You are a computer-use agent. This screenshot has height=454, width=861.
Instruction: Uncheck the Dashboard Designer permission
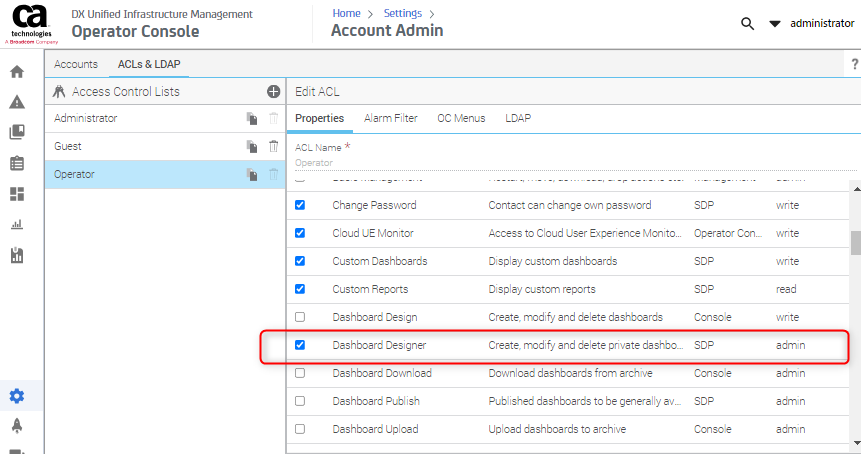click(x=301, y=345)
